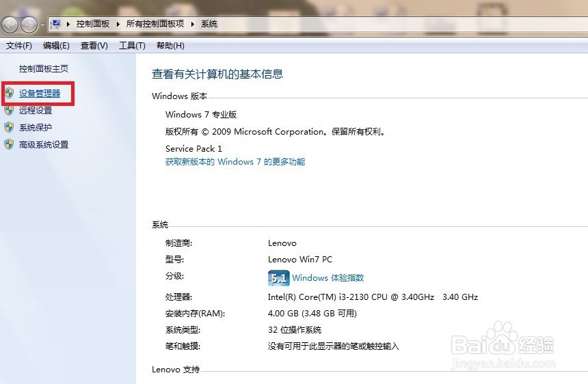Open the 文件(F) menu
Viewport: 588px width, 384px height.
[x=18, y=46]
